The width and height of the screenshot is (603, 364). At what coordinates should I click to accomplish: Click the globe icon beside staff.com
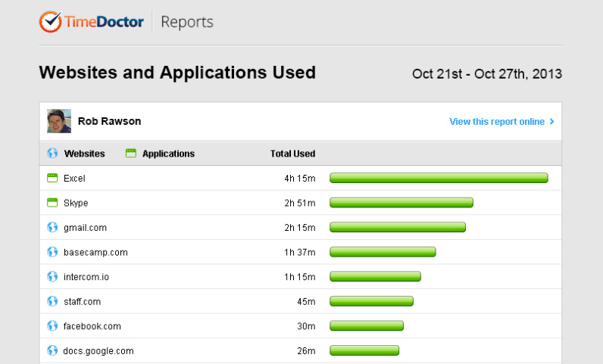[52, 301]
